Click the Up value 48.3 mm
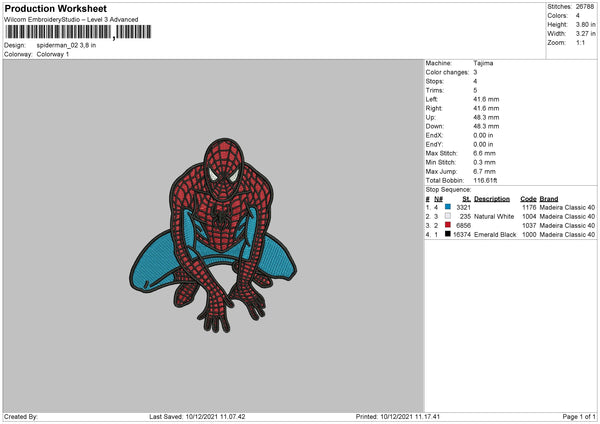Screen dimensions: 600x424 [x=486, y=117]
